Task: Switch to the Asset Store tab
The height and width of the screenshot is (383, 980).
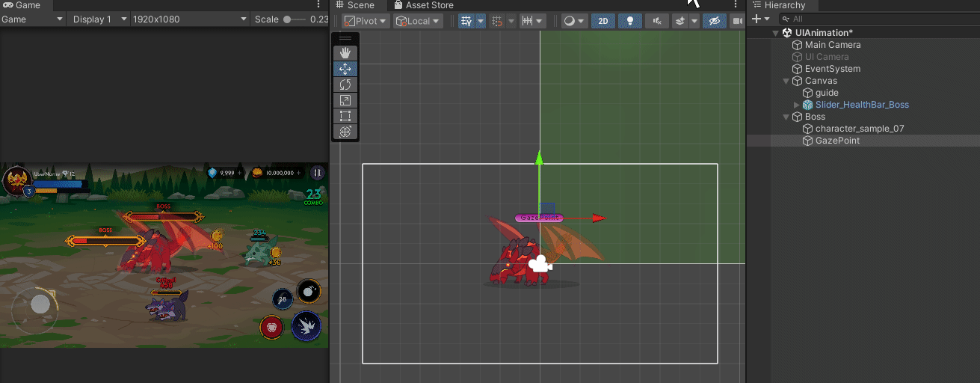Action: click(x=424, y=5)
